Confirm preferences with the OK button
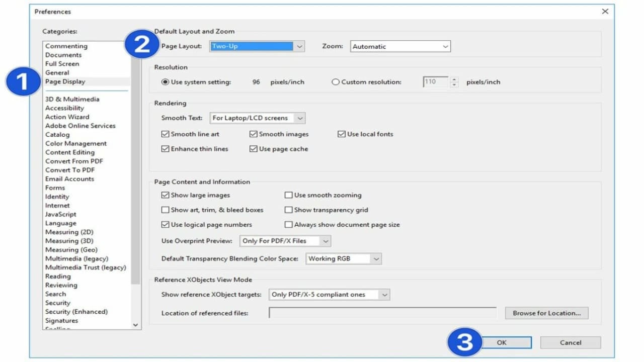 pos(502,342)
